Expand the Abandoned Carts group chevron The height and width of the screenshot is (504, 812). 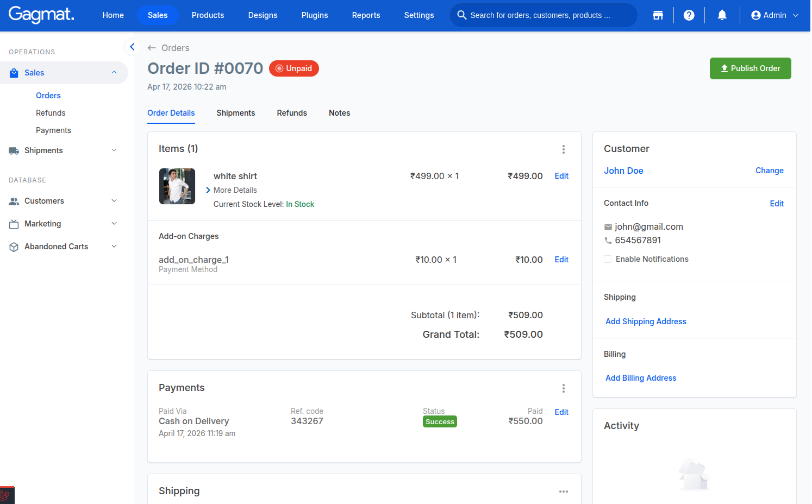[x=114, y=247]
